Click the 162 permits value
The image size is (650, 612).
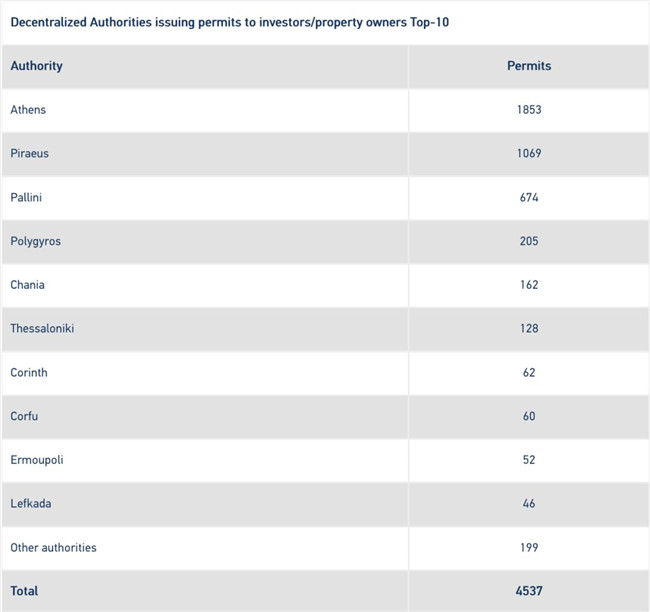[x=529, y=285]
